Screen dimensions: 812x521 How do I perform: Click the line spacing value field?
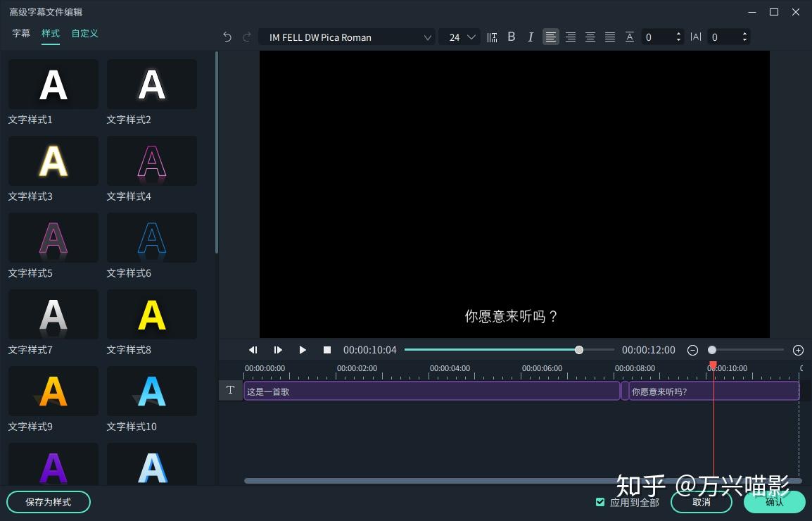point(662,37)
